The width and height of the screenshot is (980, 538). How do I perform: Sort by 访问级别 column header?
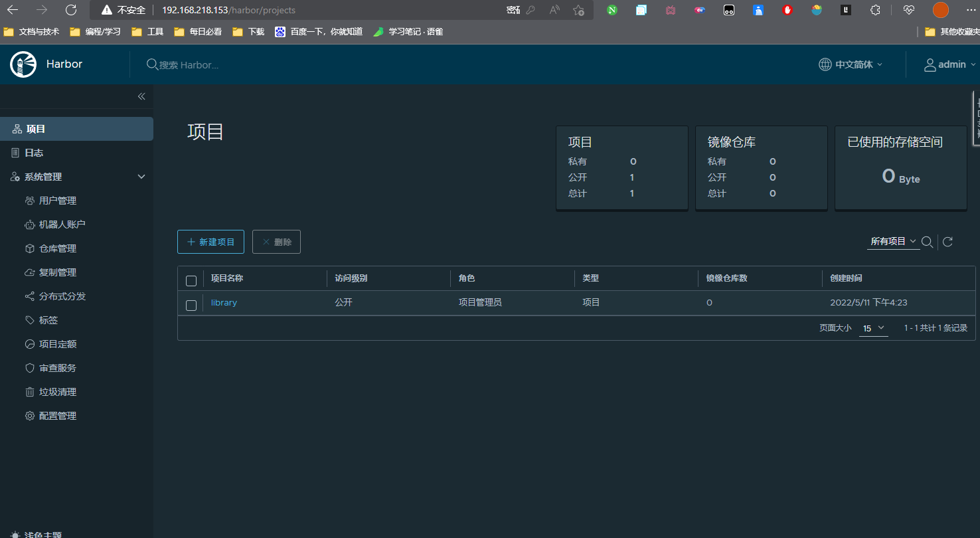(x=351, y=278)
